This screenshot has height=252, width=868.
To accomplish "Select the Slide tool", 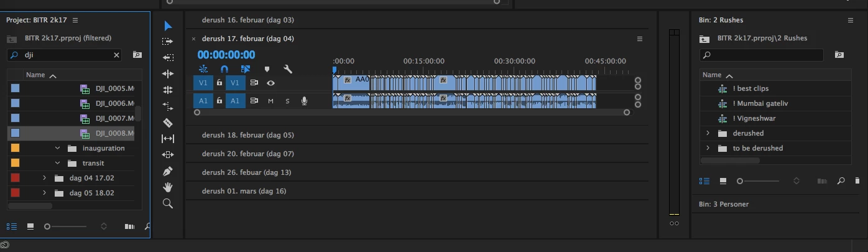I will [x=167, y=154].
